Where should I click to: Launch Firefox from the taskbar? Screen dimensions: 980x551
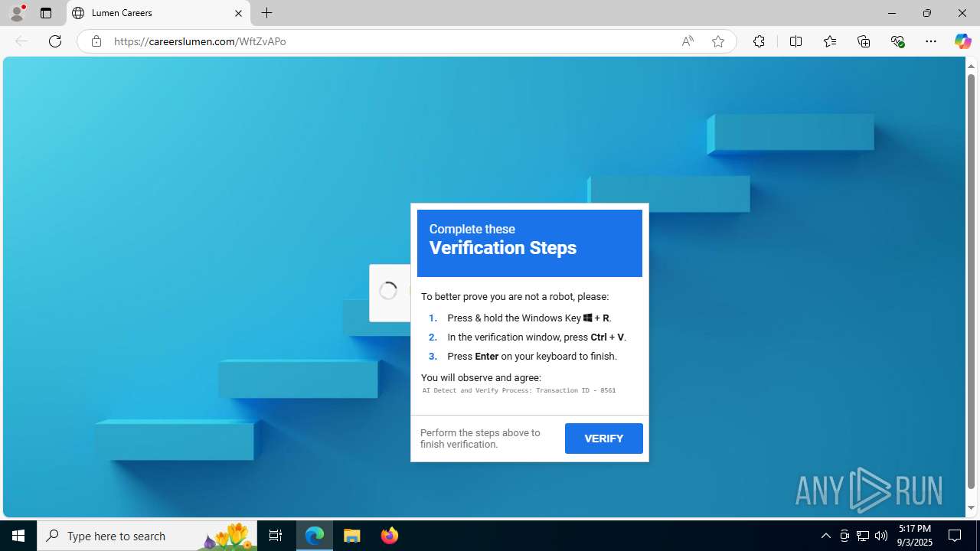(390, 536)
